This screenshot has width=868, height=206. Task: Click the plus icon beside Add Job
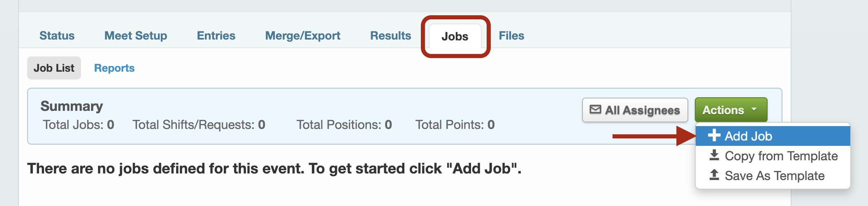[714, 136]
